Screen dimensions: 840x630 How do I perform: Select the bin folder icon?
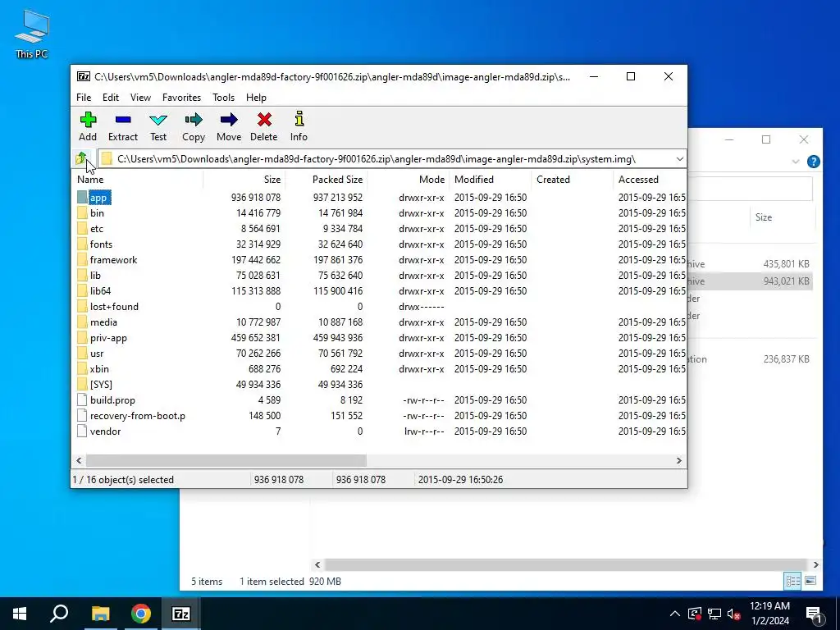click(82, 212)
